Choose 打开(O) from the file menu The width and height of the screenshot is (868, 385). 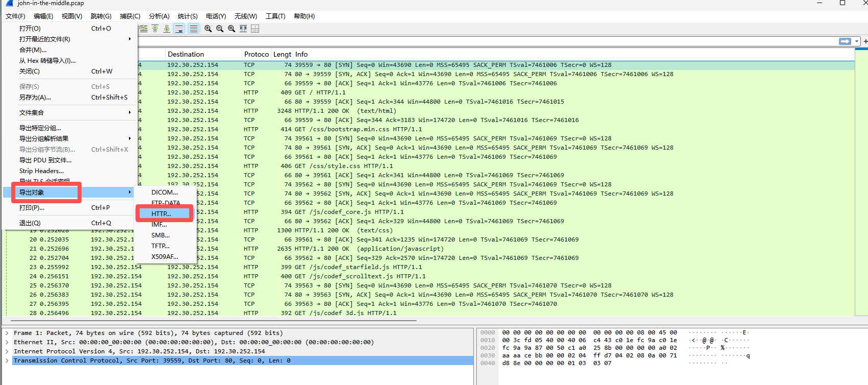tap(69, 29)
